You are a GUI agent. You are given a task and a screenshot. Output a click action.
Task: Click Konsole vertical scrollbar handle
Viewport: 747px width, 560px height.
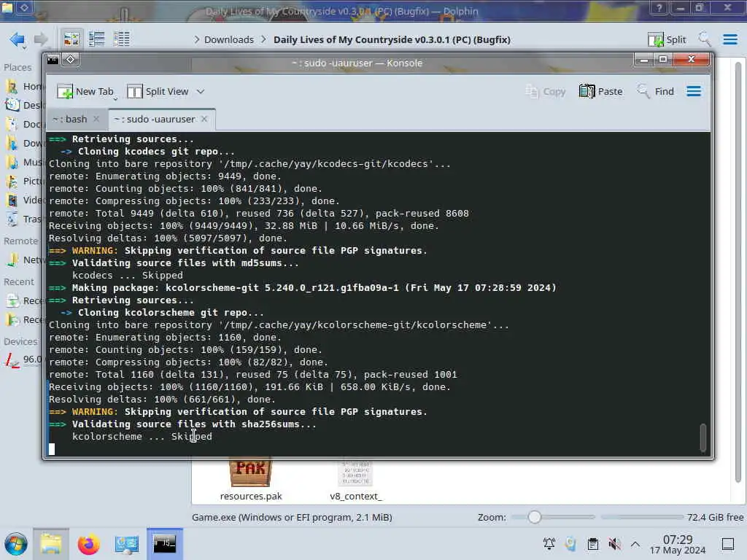tap(703, 437)
